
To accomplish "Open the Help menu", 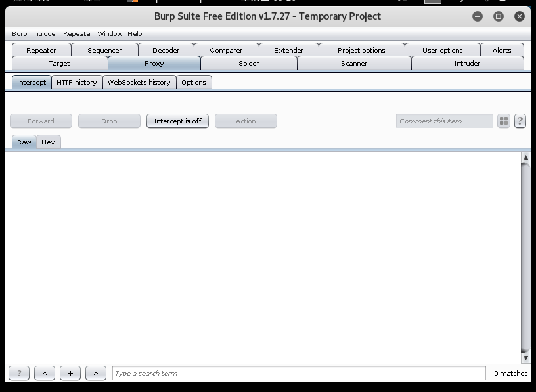I will pos(135,34).
